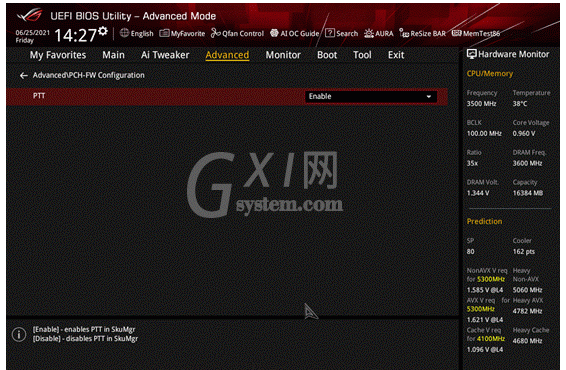
Task: Go to the Boot tab
Action: click(327, 55)
